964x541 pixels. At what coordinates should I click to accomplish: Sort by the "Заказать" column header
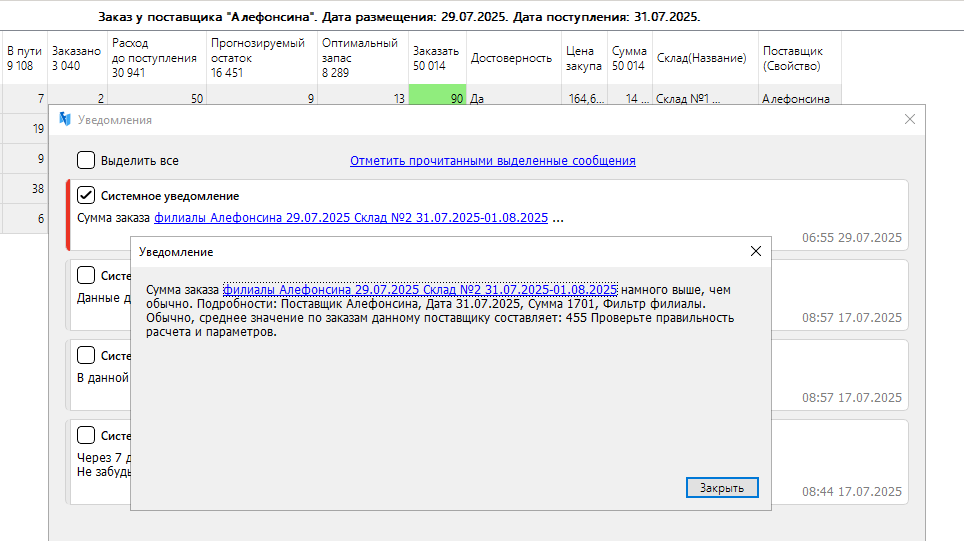(x=436, y=58)
